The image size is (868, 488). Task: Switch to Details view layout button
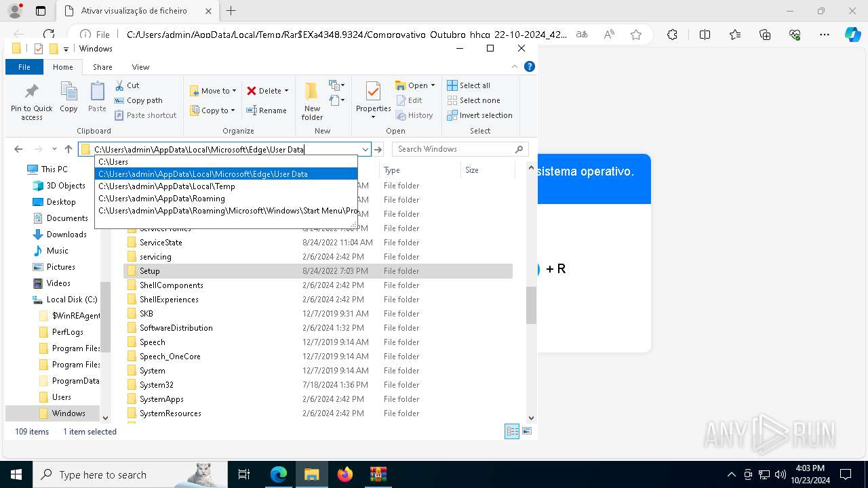[x=512, y=431]
